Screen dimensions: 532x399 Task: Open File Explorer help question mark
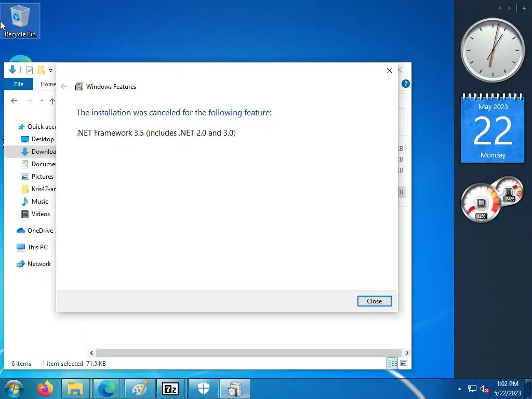405,84
